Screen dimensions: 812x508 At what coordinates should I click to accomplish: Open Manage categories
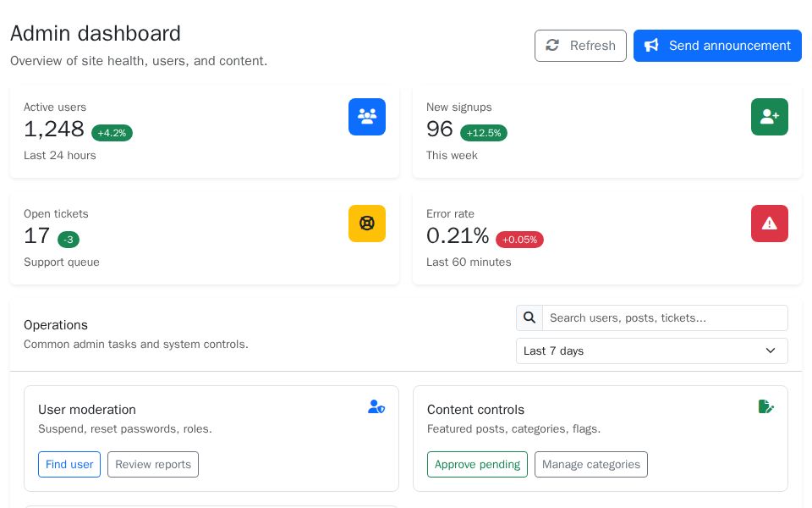[591, 465]
